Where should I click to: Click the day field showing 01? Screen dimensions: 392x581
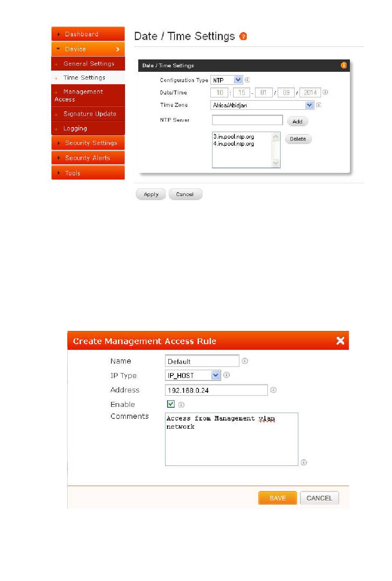(x=264, y=92)
